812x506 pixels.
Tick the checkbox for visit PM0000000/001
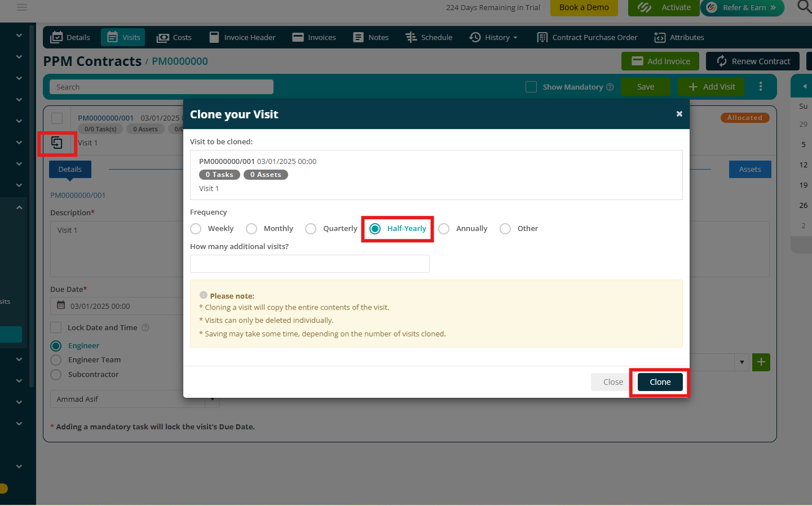click(57, 118)
